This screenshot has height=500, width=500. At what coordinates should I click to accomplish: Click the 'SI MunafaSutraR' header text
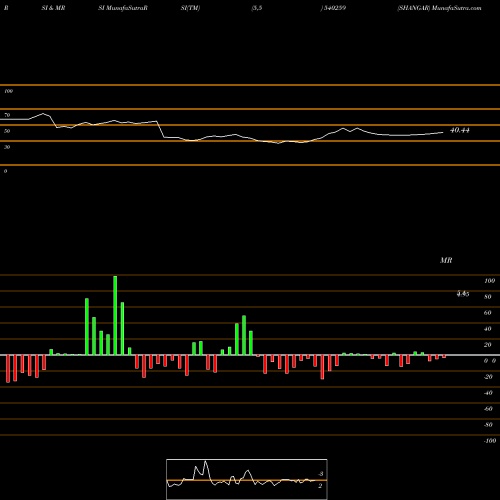[123, 8]
